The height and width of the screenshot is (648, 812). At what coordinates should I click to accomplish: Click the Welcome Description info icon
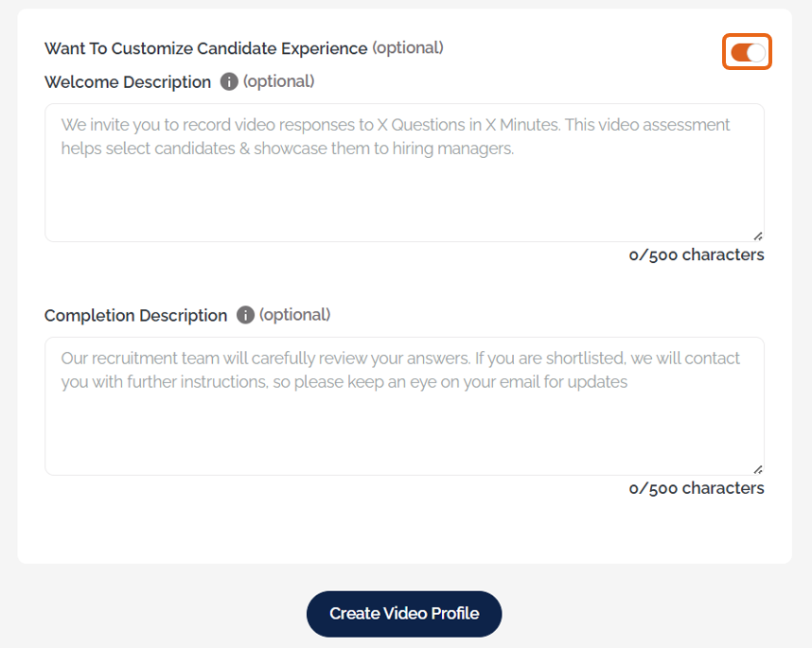point(229,82)
